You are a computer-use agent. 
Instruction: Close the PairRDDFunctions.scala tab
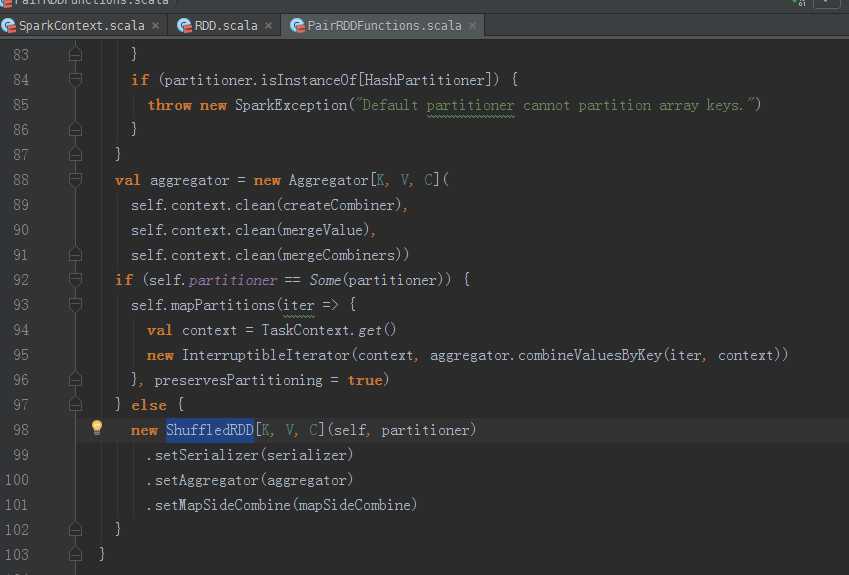473,25
